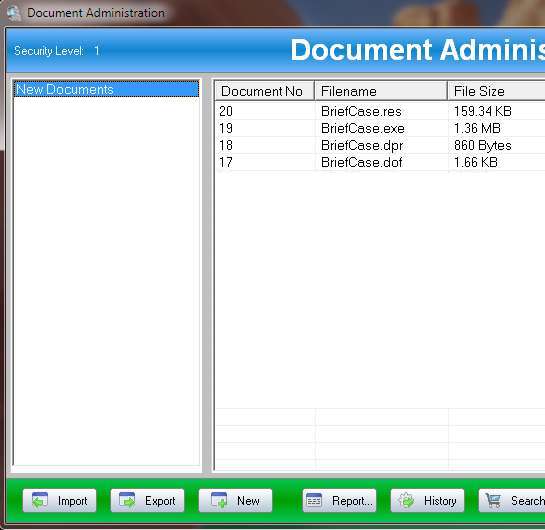
Task: Click the Export button label
Action: pyautogui.click(x=160, y=501)
